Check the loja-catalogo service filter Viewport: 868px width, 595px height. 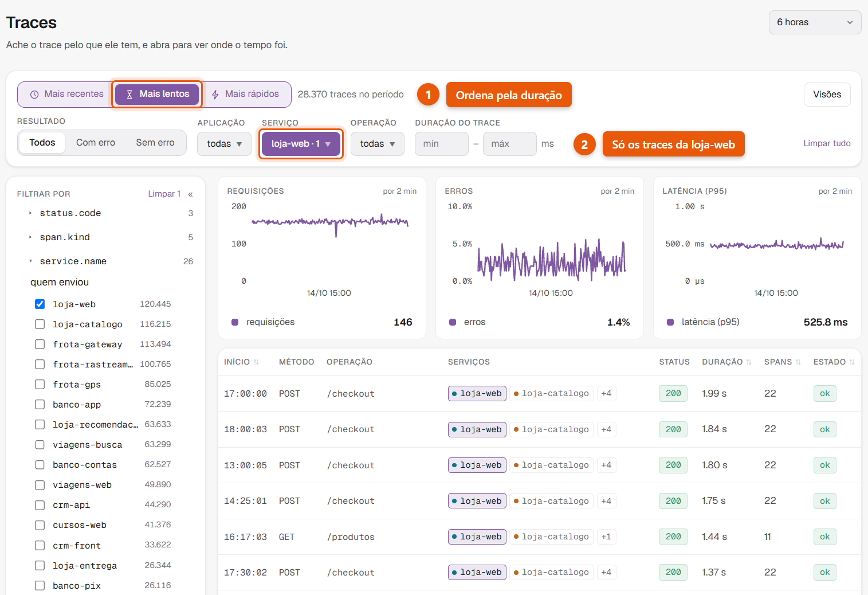(x=40, y=324)
